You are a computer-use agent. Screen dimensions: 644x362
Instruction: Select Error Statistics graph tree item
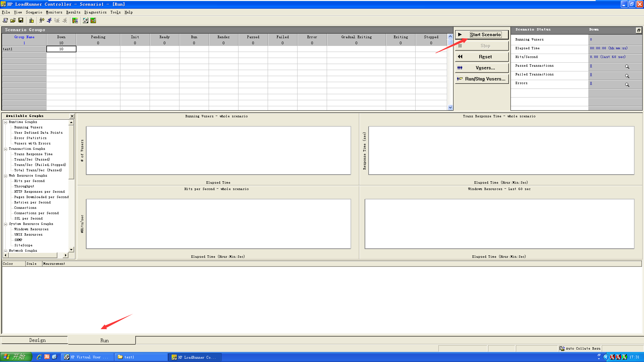[x=30, y=138]
